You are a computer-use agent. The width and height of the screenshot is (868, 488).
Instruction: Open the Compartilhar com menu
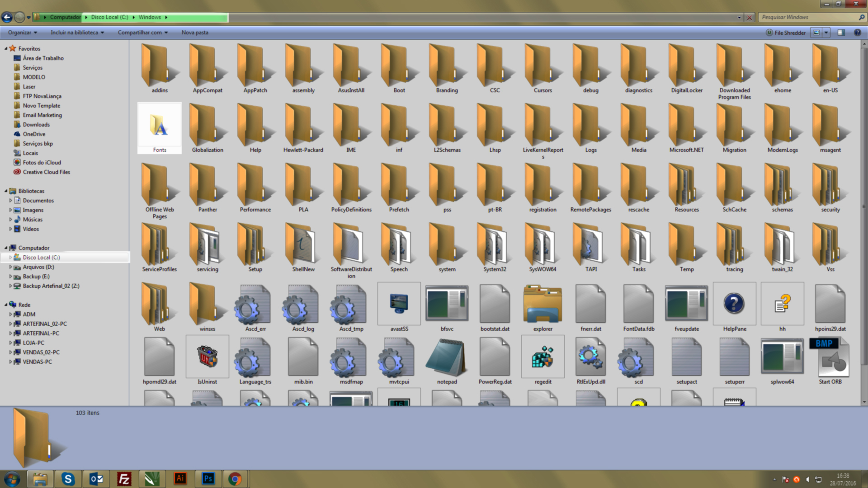pos(142,33)
